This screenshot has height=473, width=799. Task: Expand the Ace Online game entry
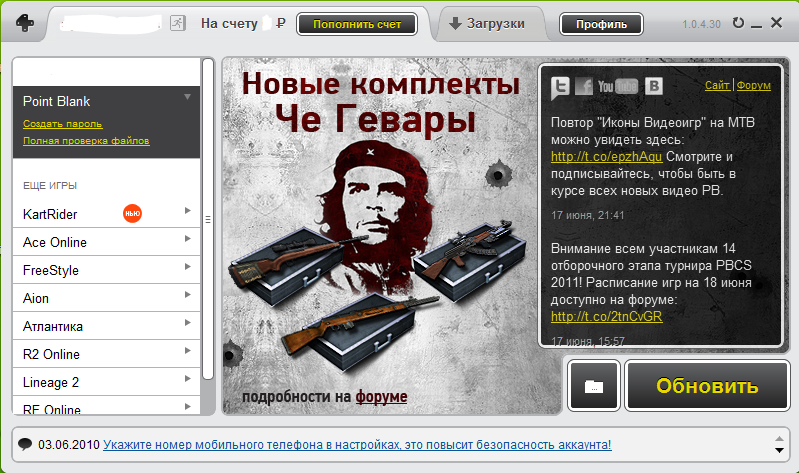(x=188, y=239)
